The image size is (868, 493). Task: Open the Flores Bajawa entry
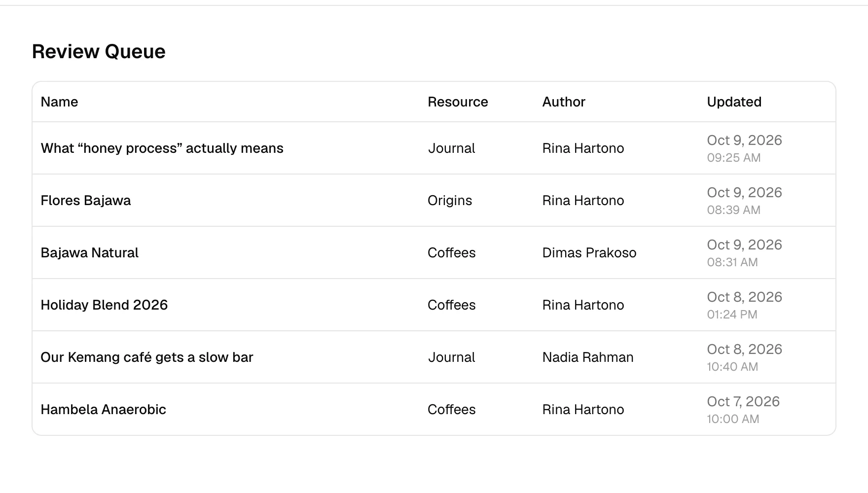point(86,201)
